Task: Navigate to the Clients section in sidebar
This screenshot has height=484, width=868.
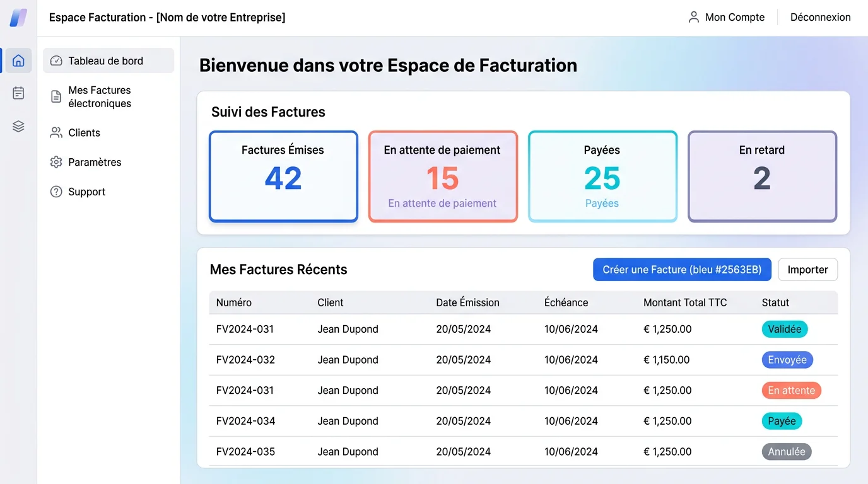Action: [84, 133]
